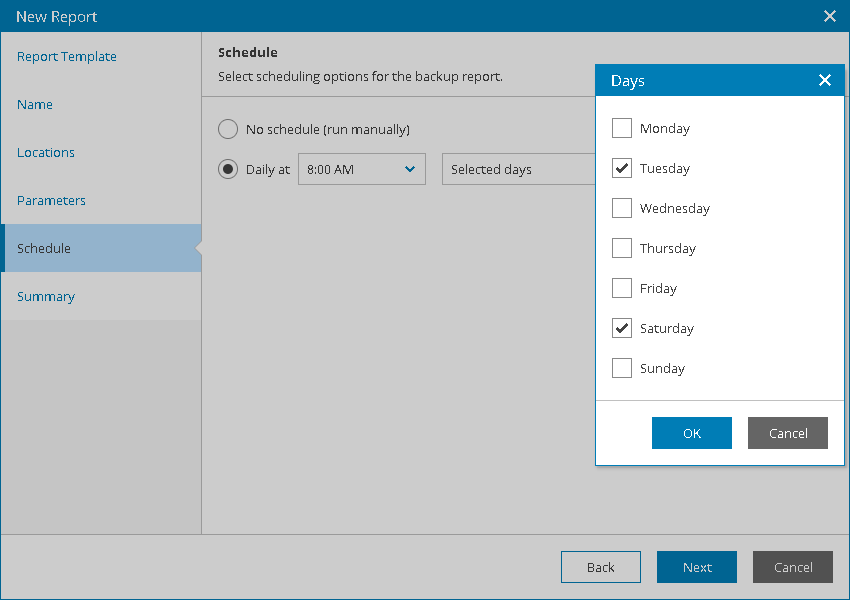Confirm day selection with OK
The image size is (850, 600).
click(x=692, y=433)
